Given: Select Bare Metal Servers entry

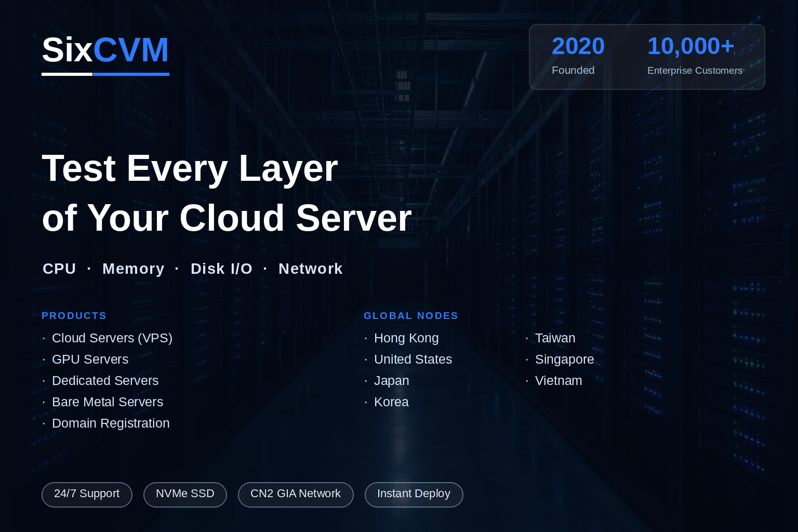Looking at the screenshot, I should click(x=108, y=402).
